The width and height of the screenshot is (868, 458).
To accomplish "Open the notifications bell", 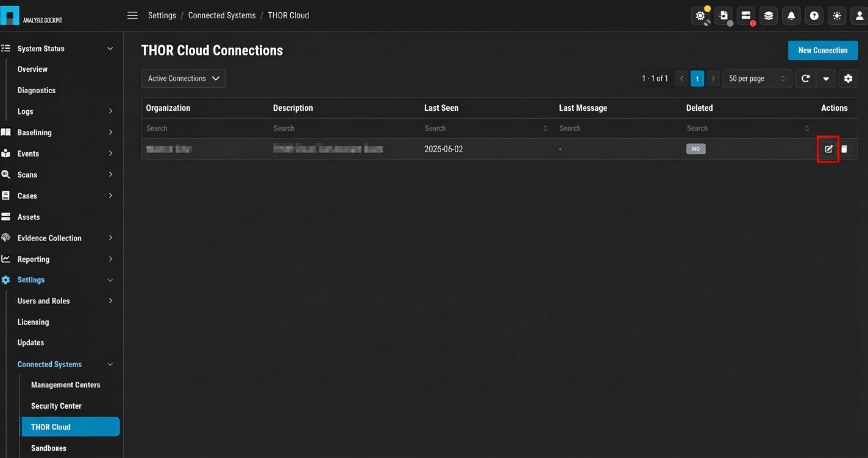I will pos(791,16).
